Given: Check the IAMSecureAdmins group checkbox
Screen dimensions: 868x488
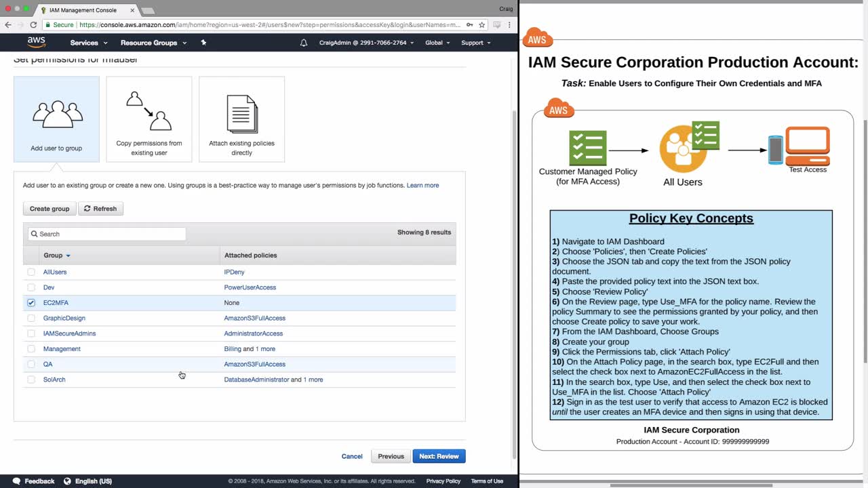Looking at the screenshot, I should click(31, 333).
